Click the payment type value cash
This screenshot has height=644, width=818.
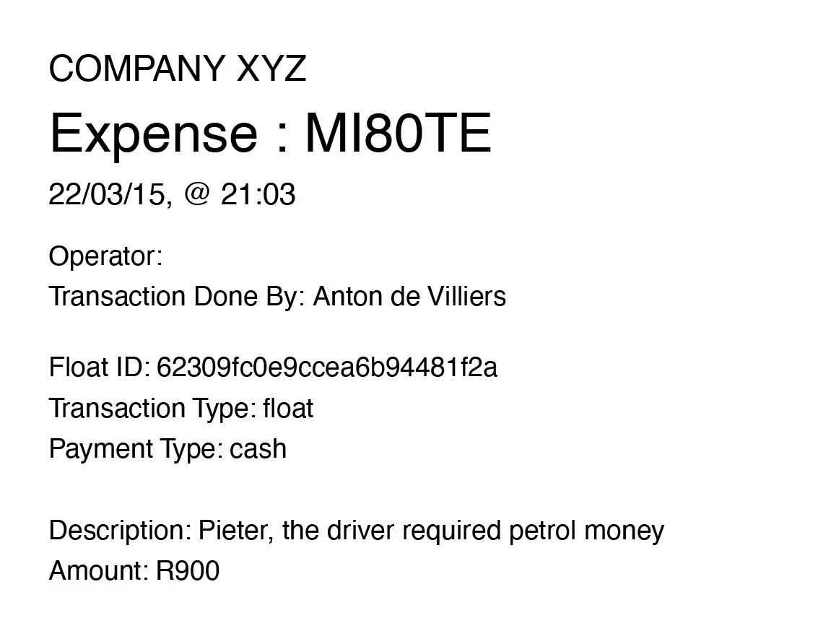(258, 449)
